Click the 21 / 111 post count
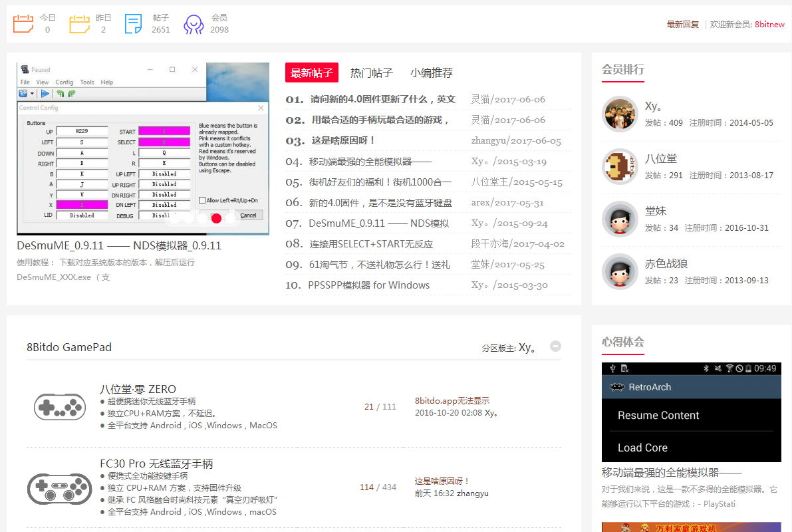The image size is (792, 532). (x=380, y=407)
